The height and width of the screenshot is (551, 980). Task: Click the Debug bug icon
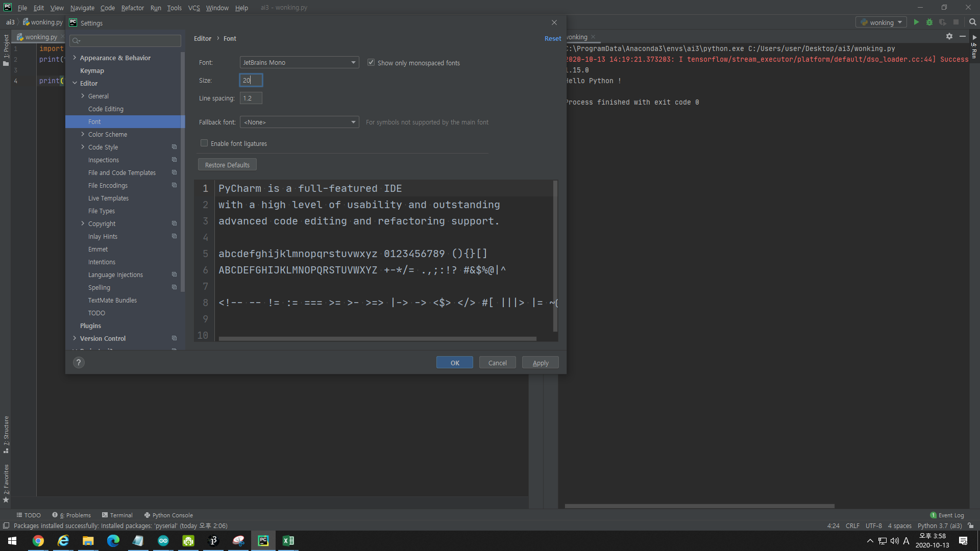click(x=929, y=22)
